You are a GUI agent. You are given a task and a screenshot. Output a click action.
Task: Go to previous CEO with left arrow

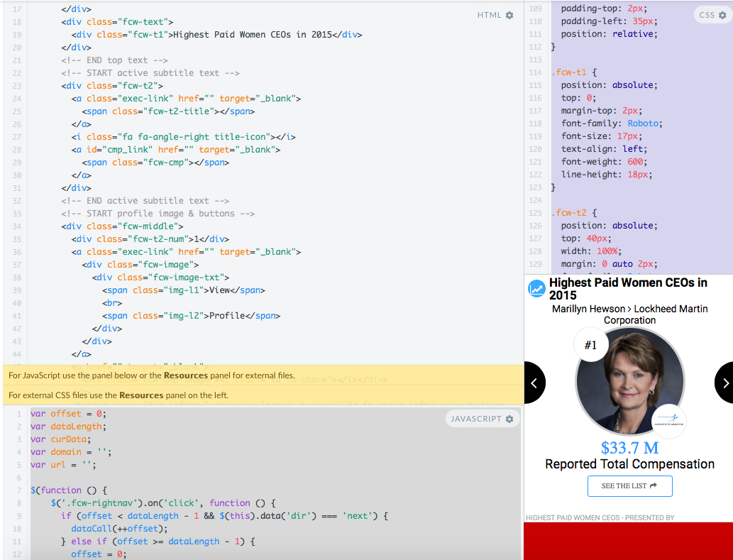click(x=534, y=383)
